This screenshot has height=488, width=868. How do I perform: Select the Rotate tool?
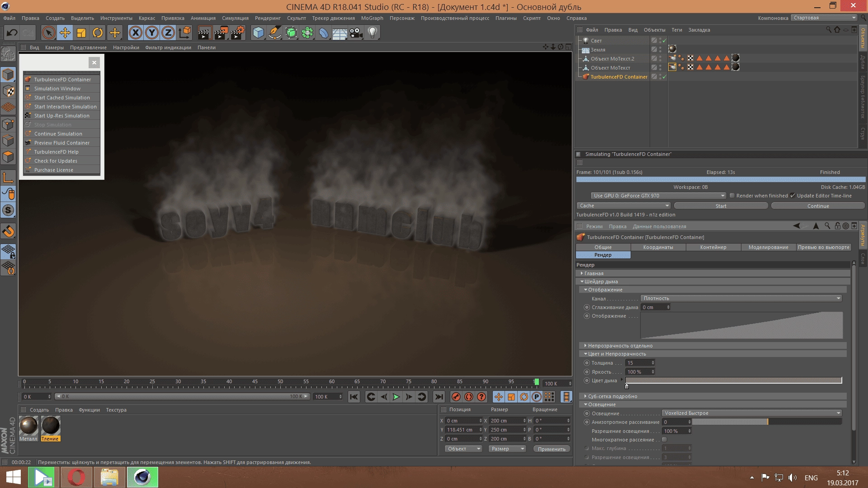[98, 33]
